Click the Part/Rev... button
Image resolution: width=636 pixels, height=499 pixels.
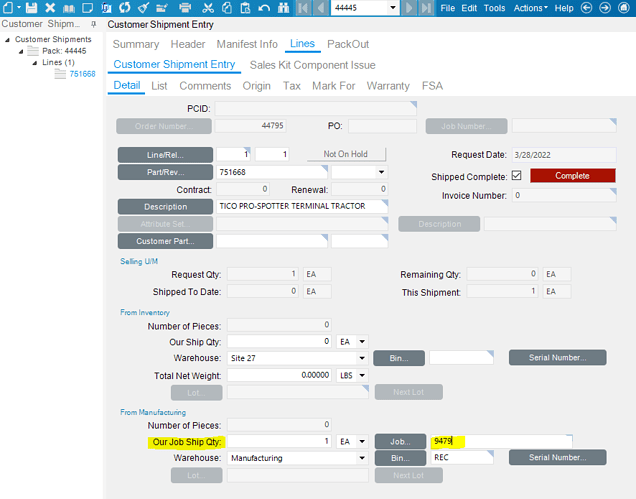click(165, 172)
